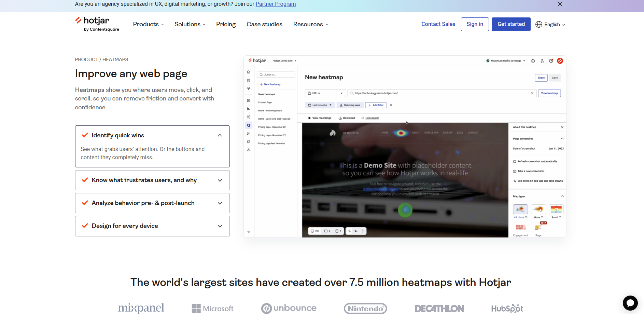Collapse the Map types section
The image size is (644, 314).
tap(562, 196)
